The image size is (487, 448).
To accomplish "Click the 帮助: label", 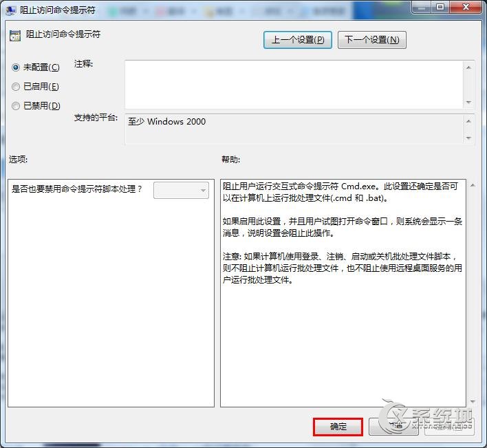I will (230, 160).
